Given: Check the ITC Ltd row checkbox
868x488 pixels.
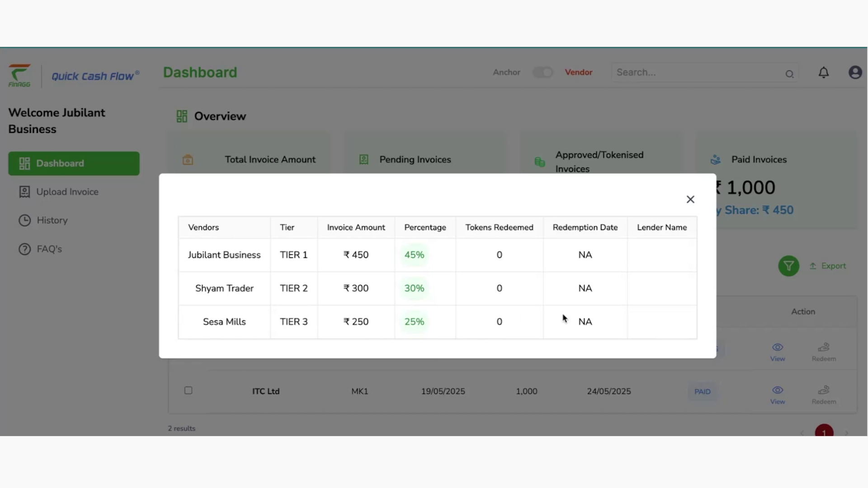Looking at the screenshot, I should coord(188,390).
